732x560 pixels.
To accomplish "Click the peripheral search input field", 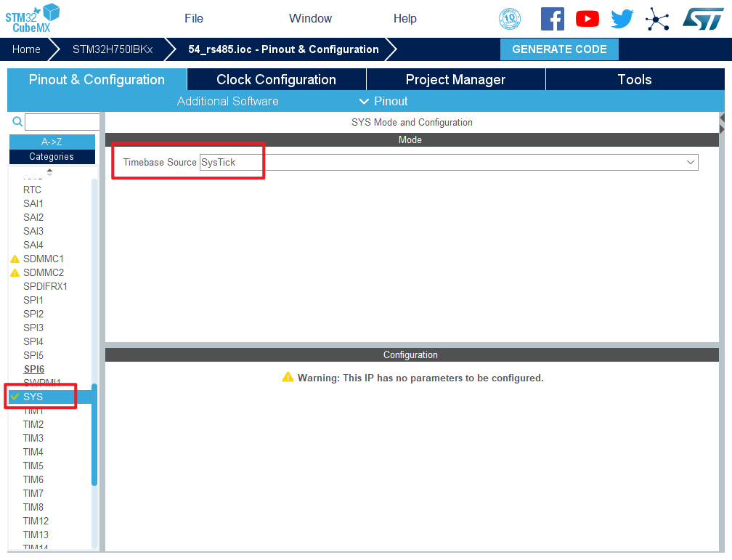I will click(62, 121).
